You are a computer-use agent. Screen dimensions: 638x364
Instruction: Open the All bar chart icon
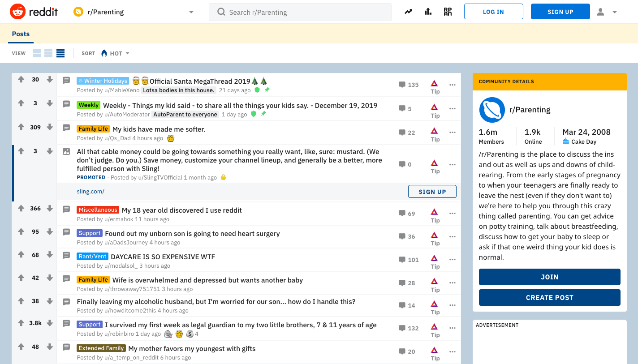pos(428,12)
